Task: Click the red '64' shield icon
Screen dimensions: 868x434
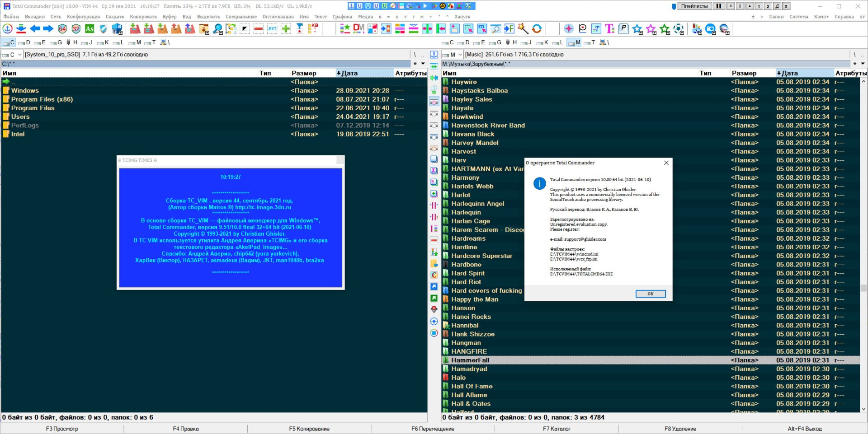Action: (x=62, y=29)
